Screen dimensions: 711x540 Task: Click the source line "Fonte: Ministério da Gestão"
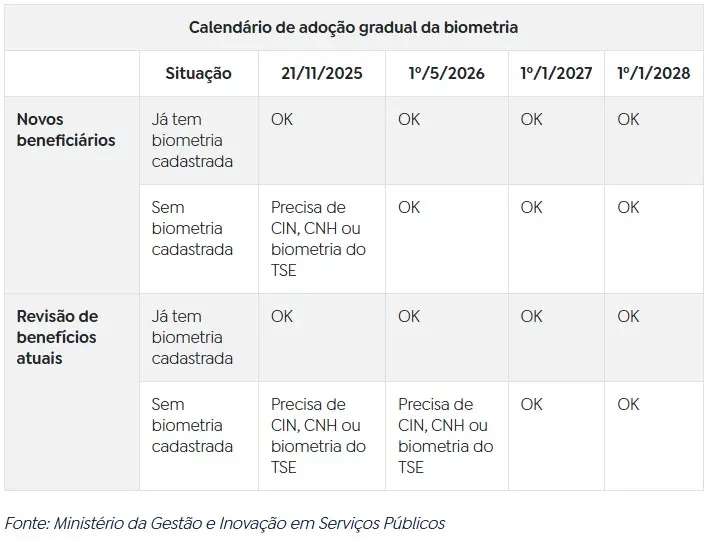225,523
